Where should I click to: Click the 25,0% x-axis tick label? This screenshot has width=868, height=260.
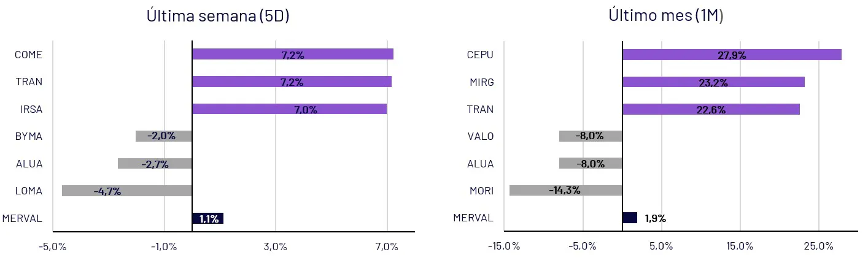click(x=818, y=247)
